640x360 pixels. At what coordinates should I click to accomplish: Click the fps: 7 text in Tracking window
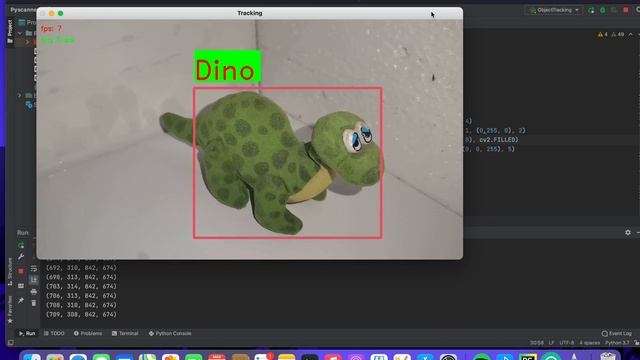click(x=51, y=29)
